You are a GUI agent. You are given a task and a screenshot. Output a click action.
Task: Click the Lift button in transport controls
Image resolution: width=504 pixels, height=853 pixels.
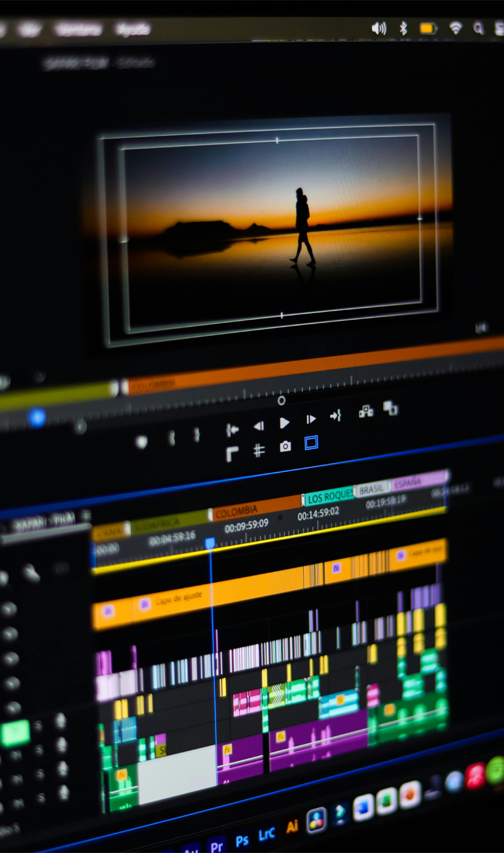[365, 411]
